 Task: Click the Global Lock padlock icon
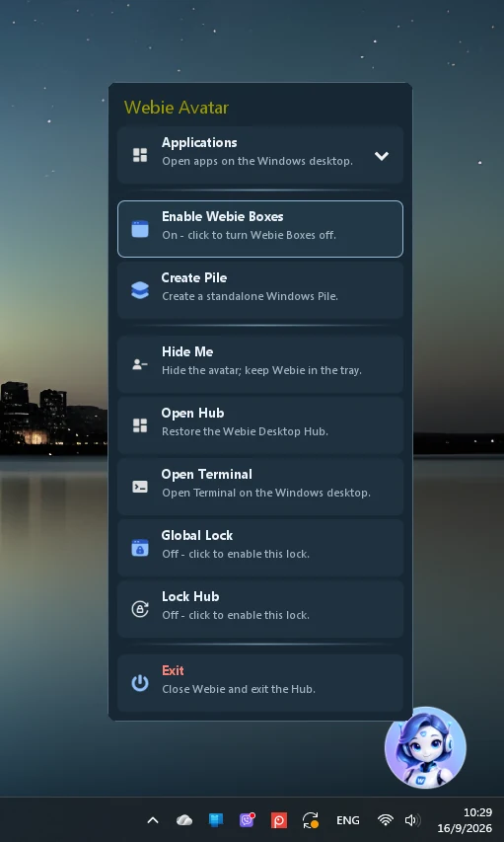140,548
